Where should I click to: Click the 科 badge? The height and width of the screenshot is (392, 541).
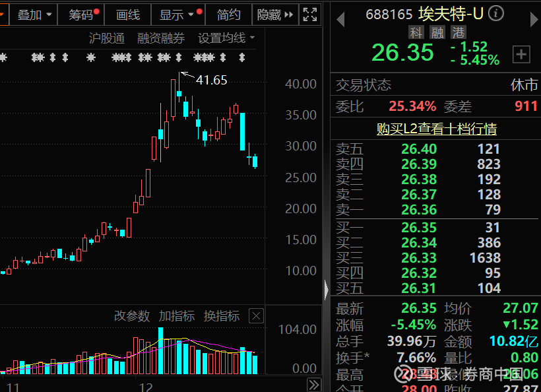pyautogui.click(x=416, y=33)
